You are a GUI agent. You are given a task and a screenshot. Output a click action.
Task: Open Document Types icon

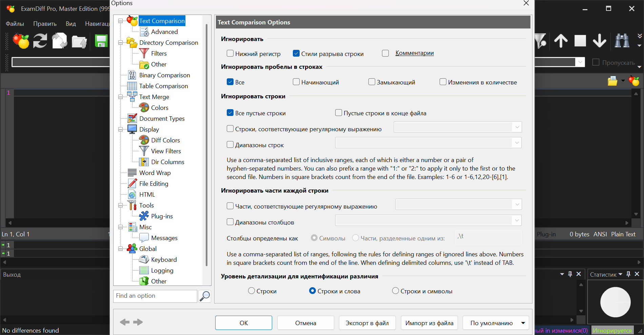132,118
